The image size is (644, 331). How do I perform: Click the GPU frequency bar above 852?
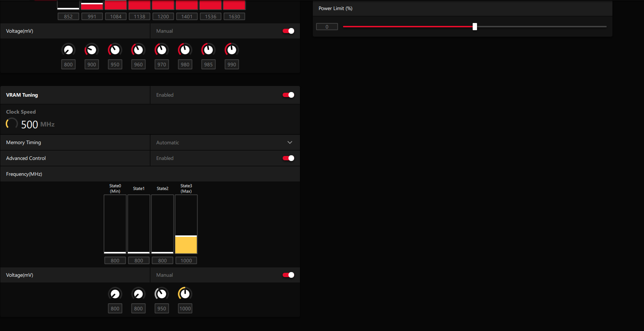point(68,5)
